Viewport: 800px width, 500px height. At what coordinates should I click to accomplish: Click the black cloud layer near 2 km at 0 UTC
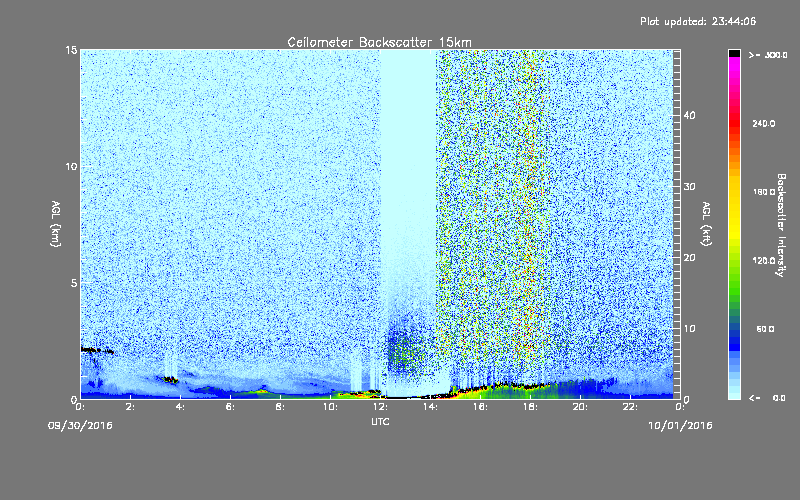(97, 351)
